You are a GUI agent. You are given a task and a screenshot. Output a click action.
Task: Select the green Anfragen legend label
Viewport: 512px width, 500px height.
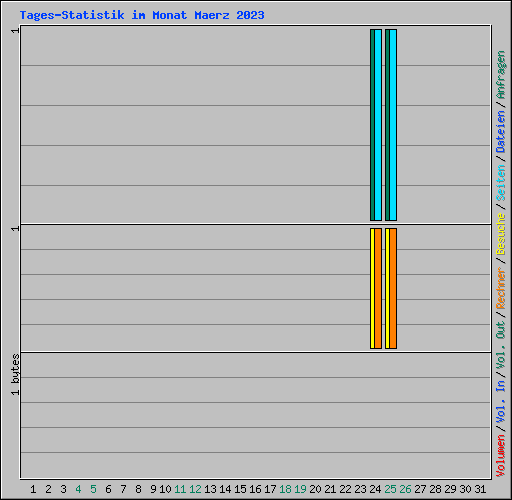click(501, 75)
